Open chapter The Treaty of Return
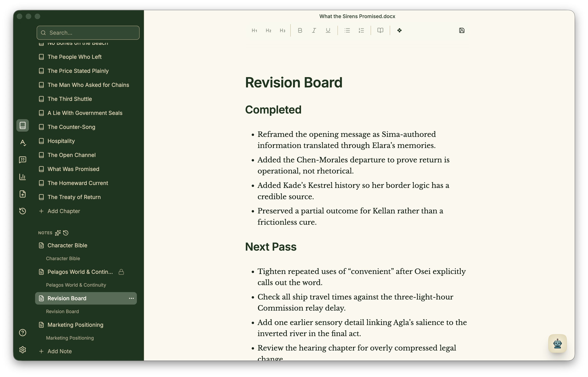588x377 pixels. 86,197
